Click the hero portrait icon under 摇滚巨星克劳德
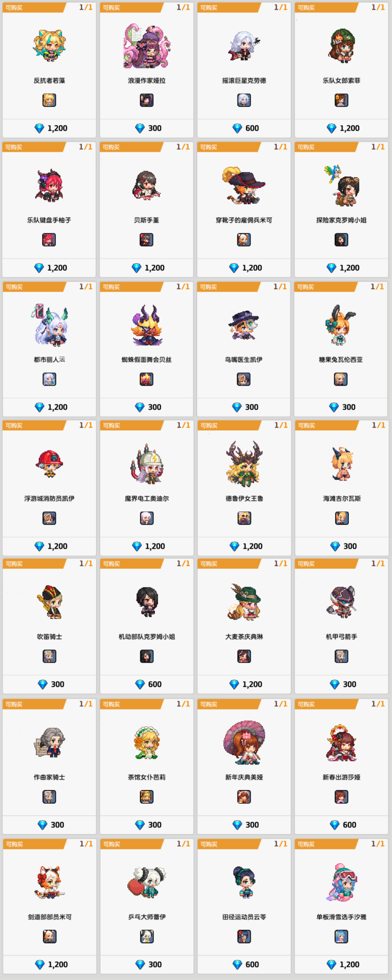 [x=244, y=100]
